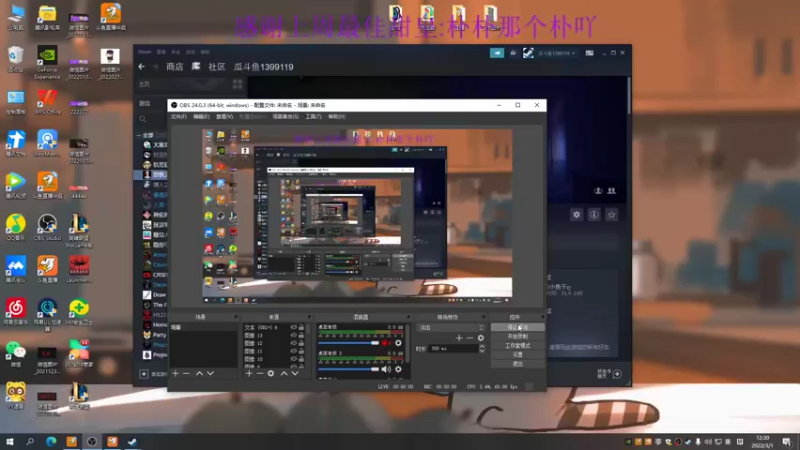The image size is (800, 450).
Task: Click search icon in Steam library sidebar
Action: [143, 119]
